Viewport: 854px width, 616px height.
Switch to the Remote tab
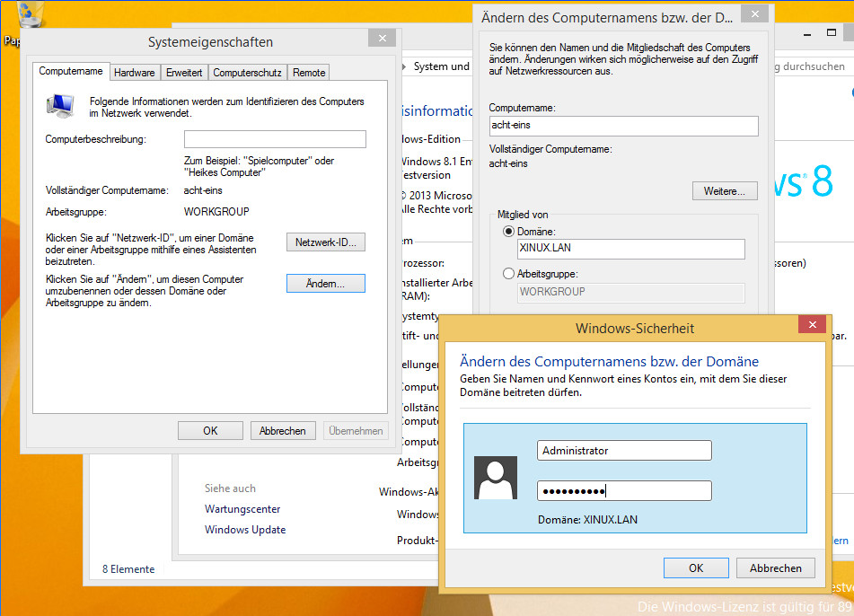point(308,72)
